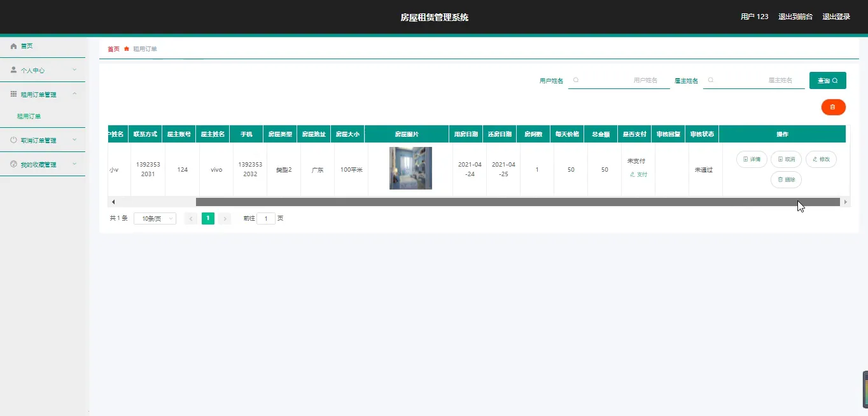Screen dimensions: 868x416
Task: Open 个人中心 sidebar menu
Action: [x=43, y=70]
